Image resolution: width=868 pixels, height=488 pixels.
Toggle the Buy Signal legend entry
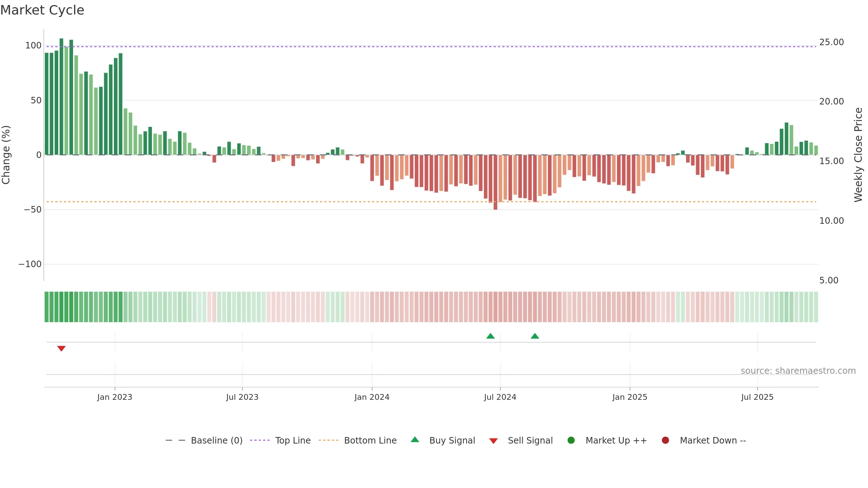[443, 440]
